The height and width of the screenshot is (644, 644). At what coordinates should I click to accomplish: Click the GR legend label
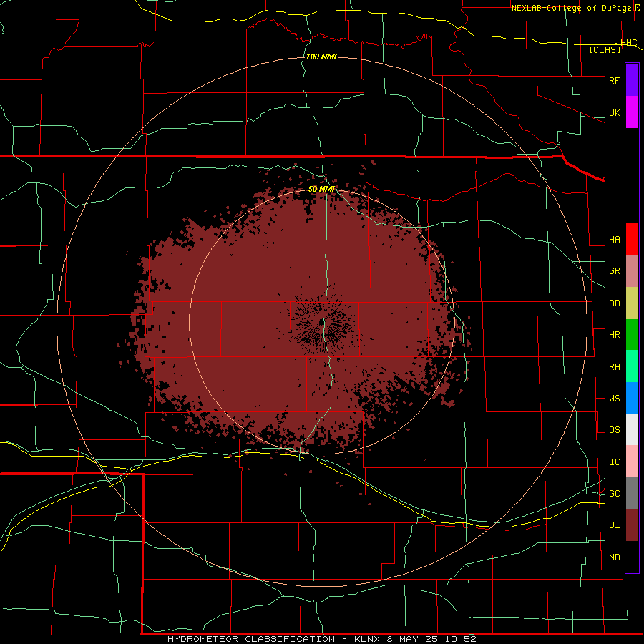tap(614, 271)
